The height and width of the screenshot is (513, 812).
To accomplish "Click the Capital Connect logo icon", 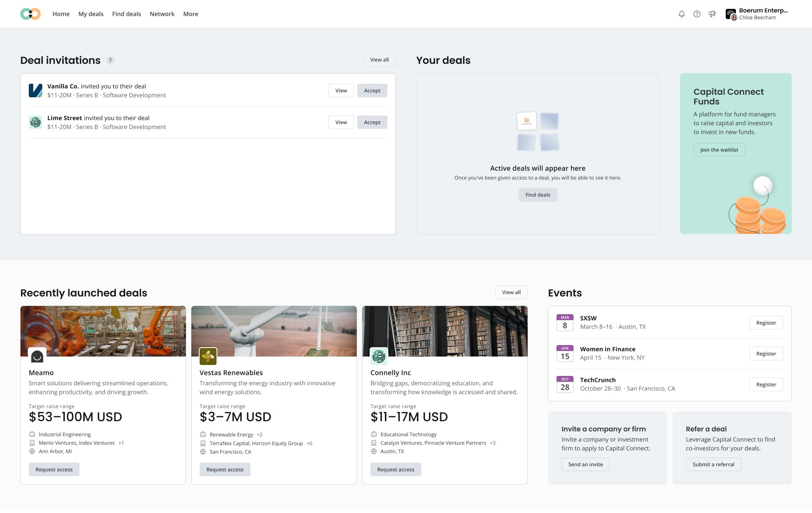I will [x=30, y=14].
